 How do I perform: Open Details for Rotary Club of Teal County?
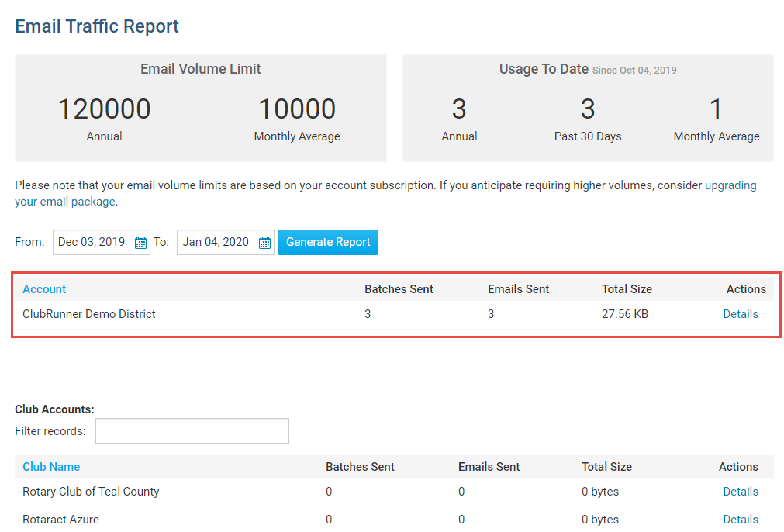(740, 492)
